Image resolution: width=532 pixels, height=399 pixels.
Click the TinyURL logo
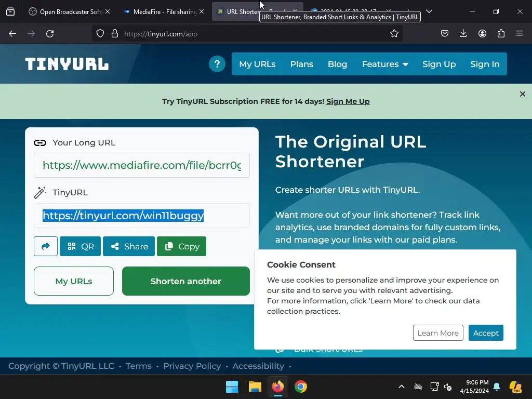pos(67,64)
